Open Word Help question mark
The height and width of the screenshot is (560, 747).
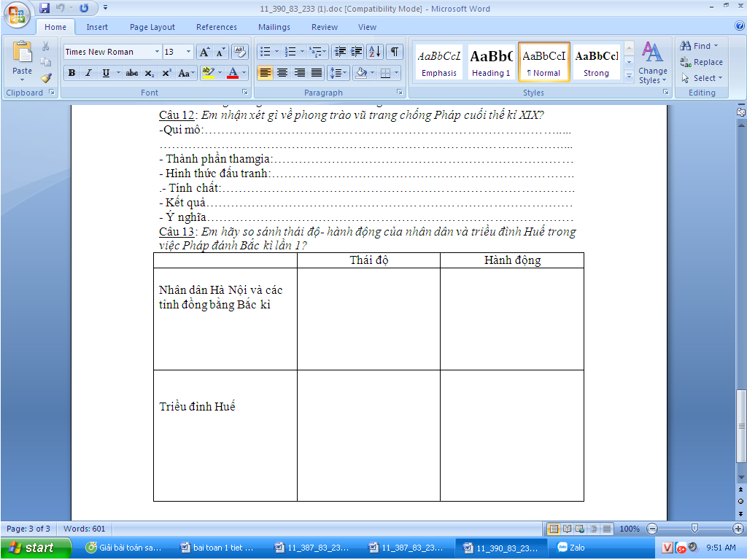click(740, 26)
